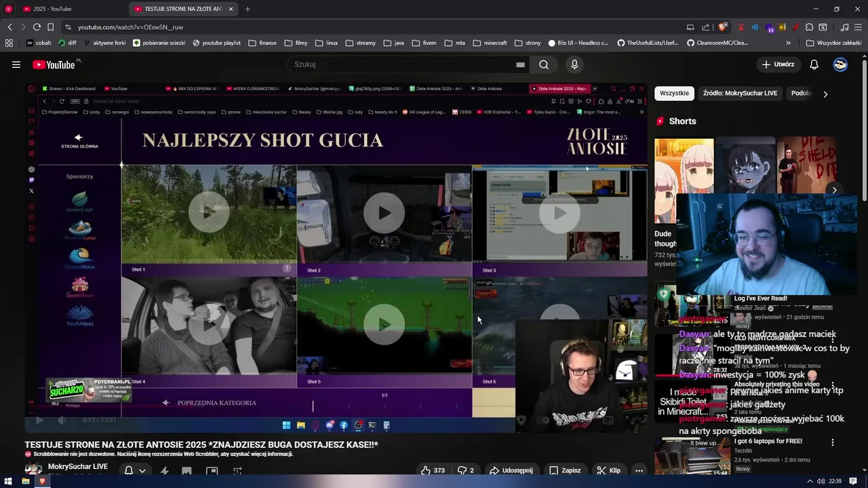Open options menu for I got 6 laptops video
The image size is (868, 488).
(833, 443)
